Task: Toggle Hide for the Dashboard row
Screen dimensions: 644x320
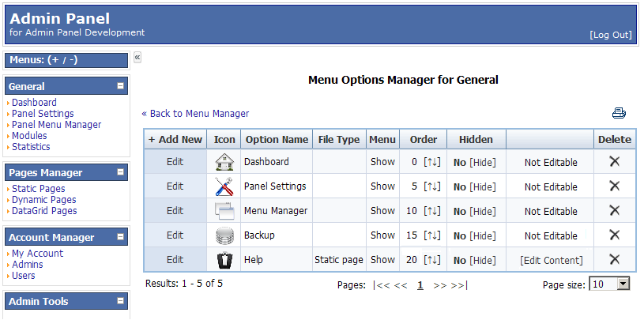Action: [x=483, y=162]
